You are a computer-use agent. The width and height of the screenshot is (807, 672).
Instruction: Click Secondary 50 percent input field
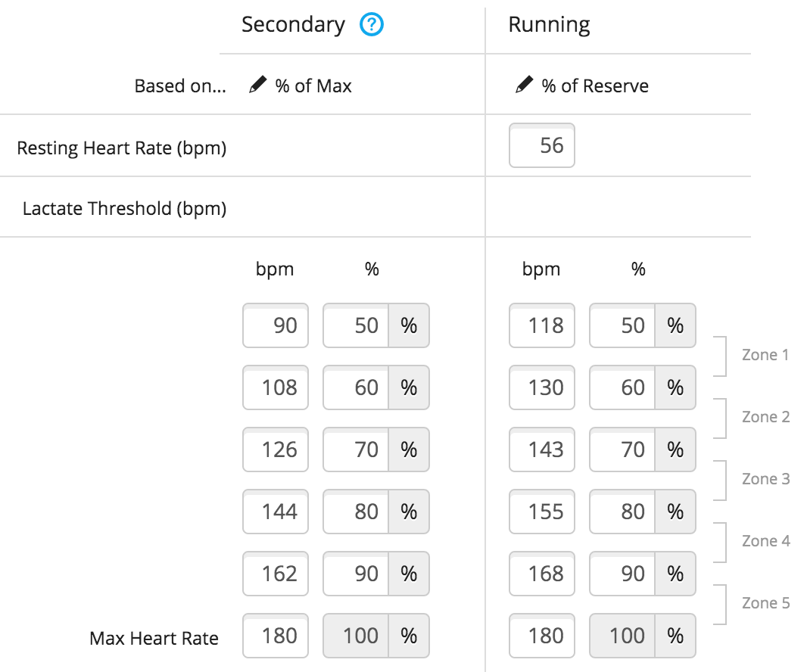point(357,325)
